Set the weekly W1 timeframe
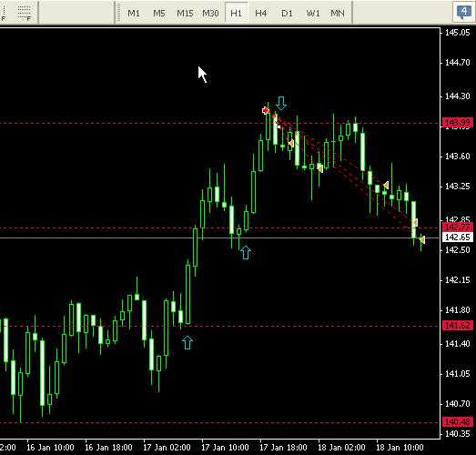Screen dimensions: 476x455 (313, 14)
